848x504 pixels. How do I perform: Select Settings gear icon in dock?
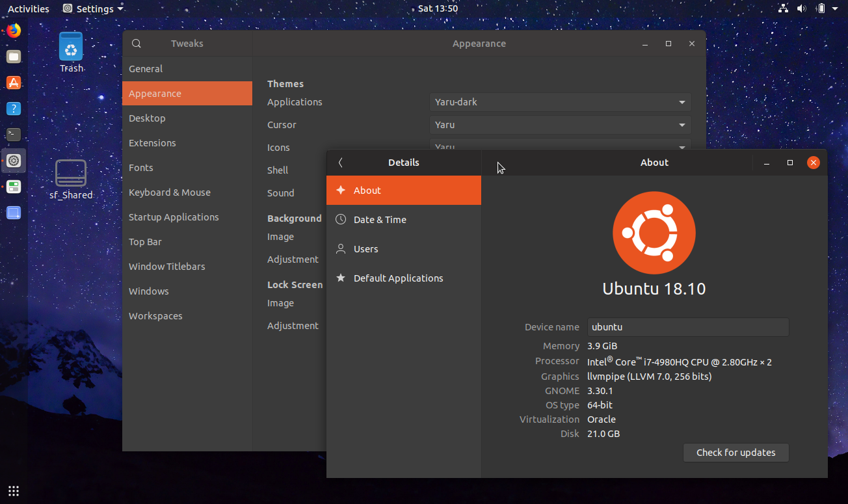(14, 161)
